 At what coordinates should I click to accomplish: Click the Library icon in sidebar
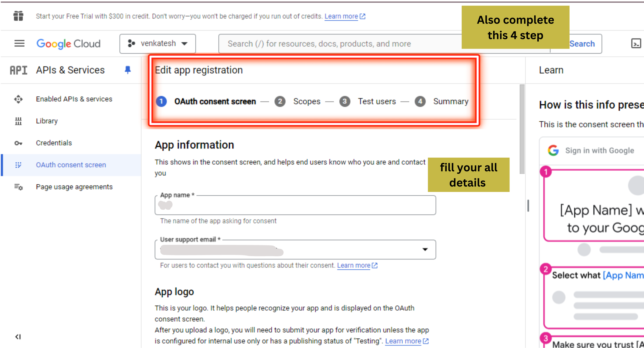(18, 121)
